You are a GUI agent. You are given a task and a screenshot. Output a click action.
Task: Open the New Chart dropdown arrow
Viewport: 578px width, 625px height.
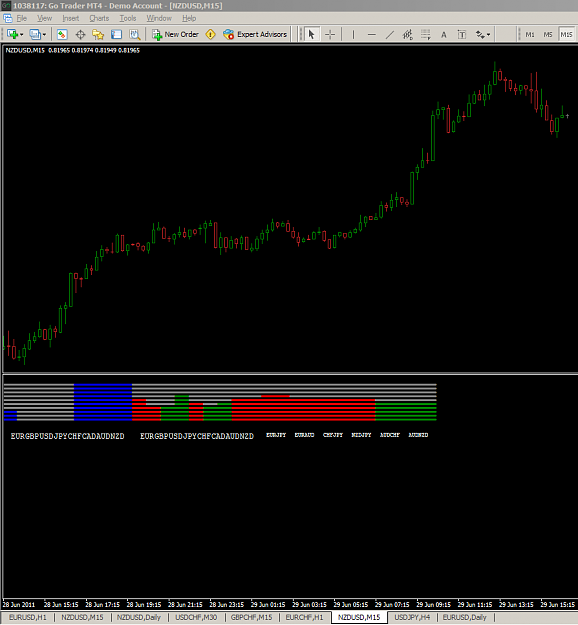[22, 35]
